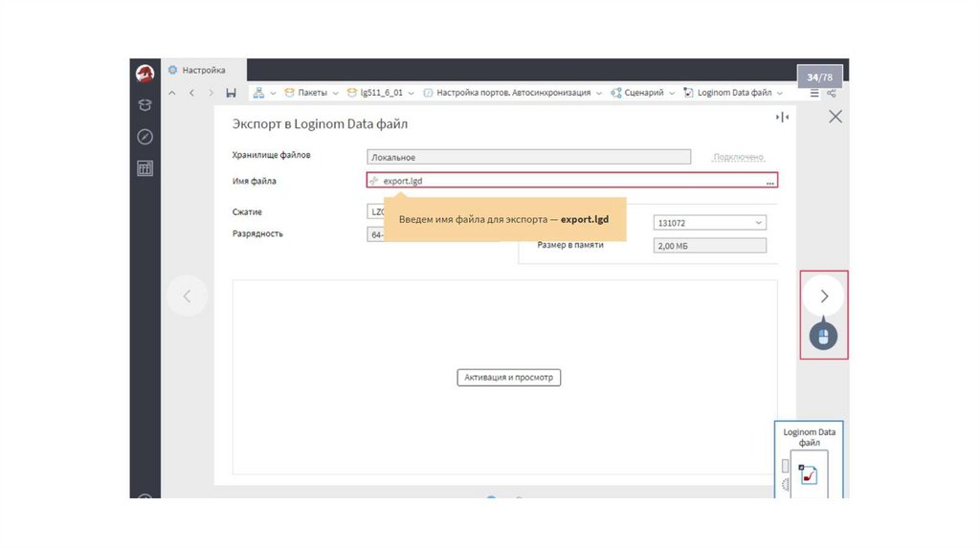Image resolution: width=980 pixels, height=549 pixels.
Task: Click the Имя файла input field
Action: [565, 181]
